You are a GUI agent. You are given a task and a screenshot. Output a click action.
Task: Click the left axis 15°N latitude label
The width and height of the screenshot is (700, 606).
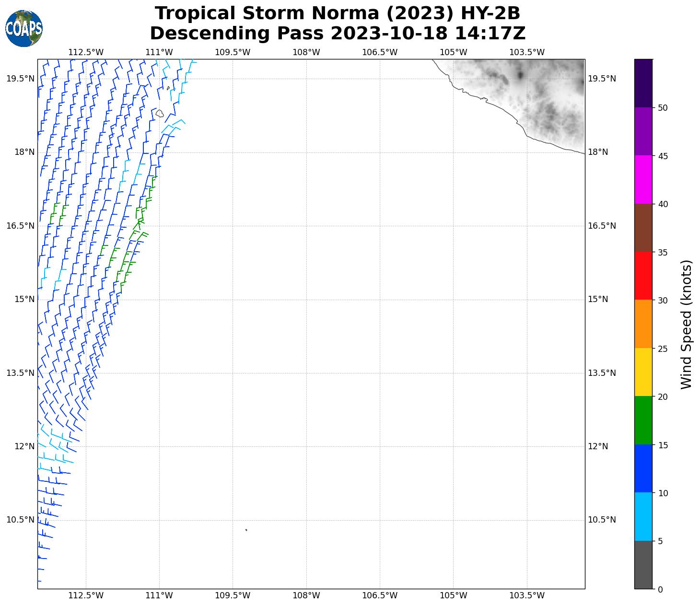(x=24, y=299)
